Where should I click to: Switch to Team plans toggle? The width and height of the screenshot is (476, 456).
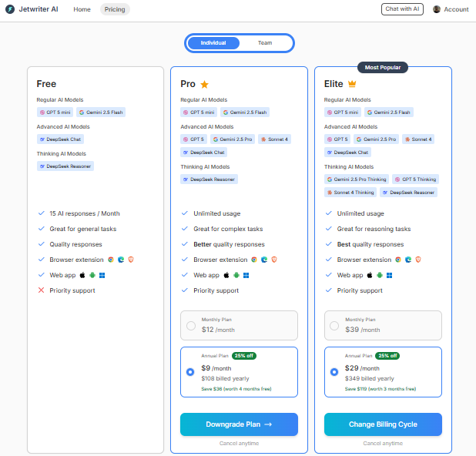(265, 43)
